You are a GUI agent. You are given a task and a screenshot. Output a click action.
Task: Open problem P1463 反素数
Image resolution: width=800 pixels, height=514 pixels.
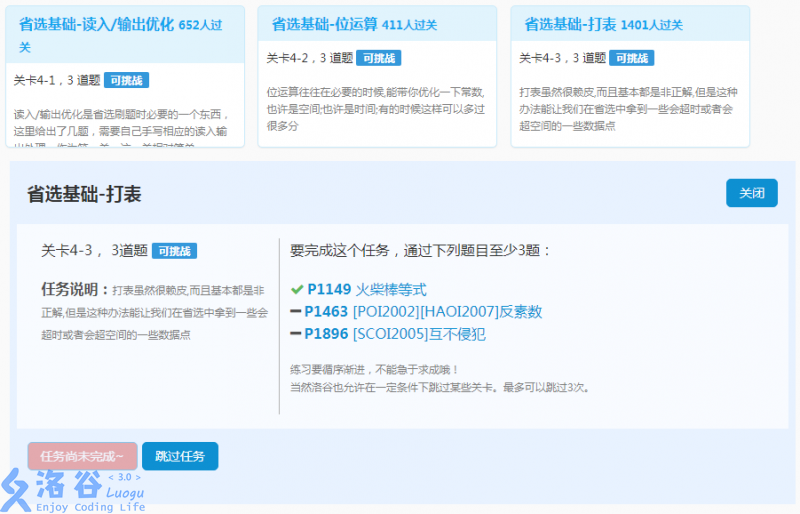click(x=424, y=312)
